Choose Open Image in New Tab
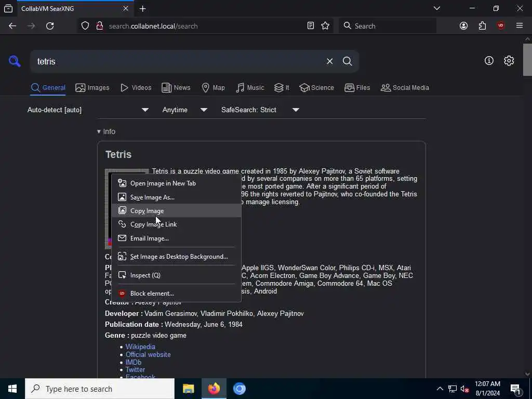 [176, 183]
